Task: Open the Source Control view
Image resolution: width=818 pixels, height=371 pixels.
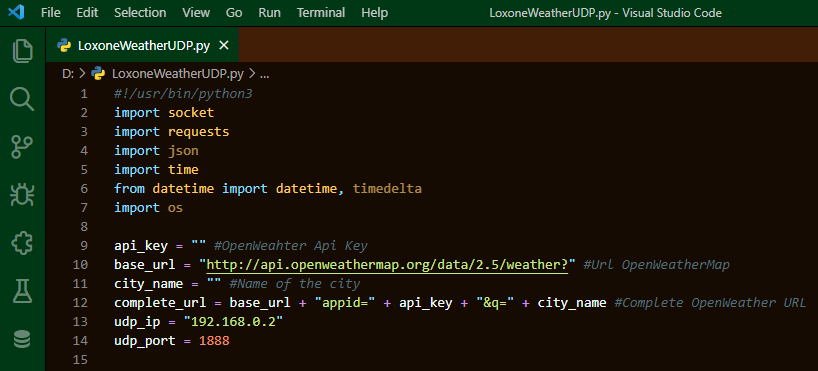Action: (22, 147)
